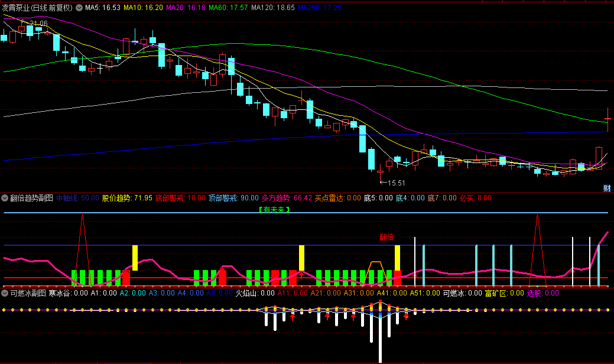Image resolution: width=614 pixels, height=364 pixels.
Task: Click the 必买: 0.00 value
Action: pyautogui.click(x=475, y=198)
